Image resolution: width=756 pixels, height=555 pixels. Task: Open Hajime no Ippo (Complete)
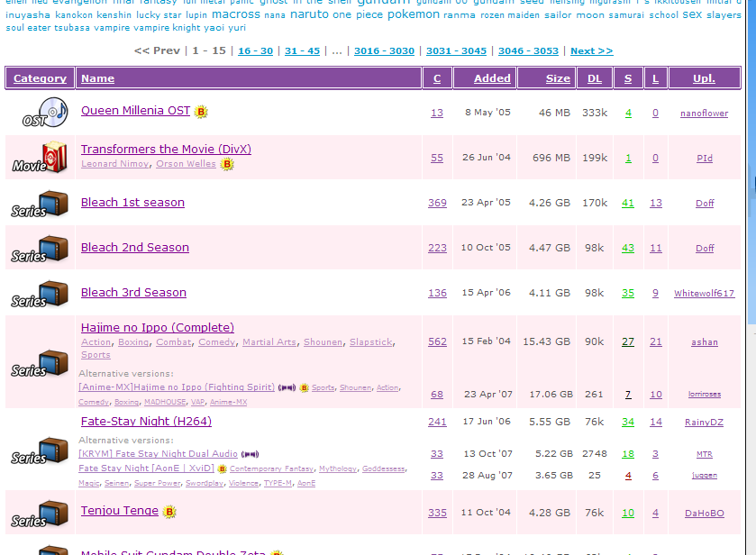158,327
